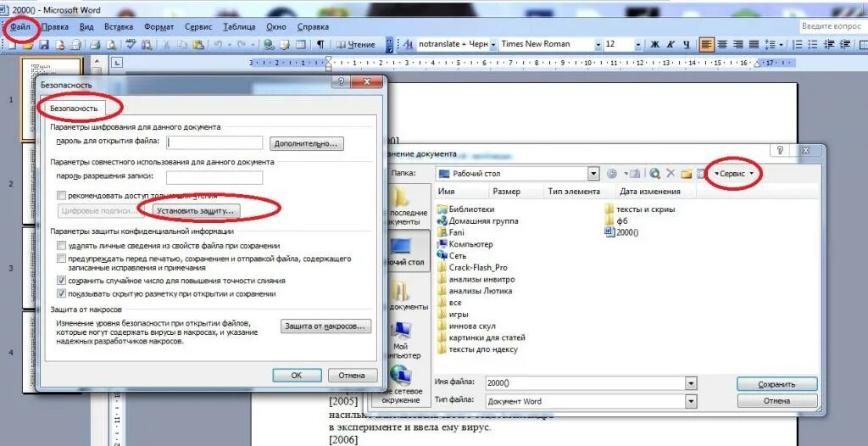Open the Правка menu
The height and width of the screenshot is (446, 868).
55,26
